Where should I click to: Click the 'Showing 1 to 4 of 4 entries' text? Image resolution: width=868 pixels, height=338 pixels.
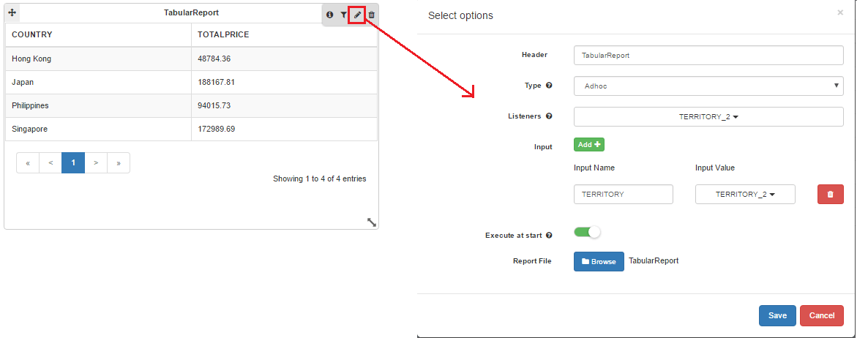tap(319, 179)
